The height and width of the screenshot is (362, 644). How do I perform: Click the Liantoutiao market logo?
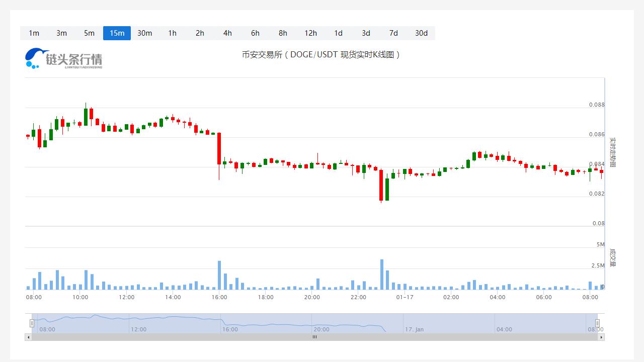click(64, 58)
